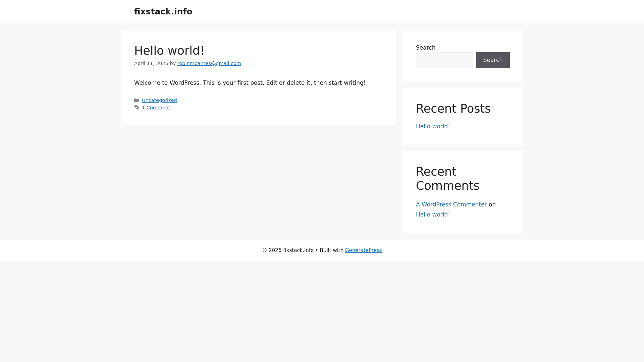Open Hello world! under Recent Comments
The width and height of the screenshot is (644, 362).
pos(433,215)
